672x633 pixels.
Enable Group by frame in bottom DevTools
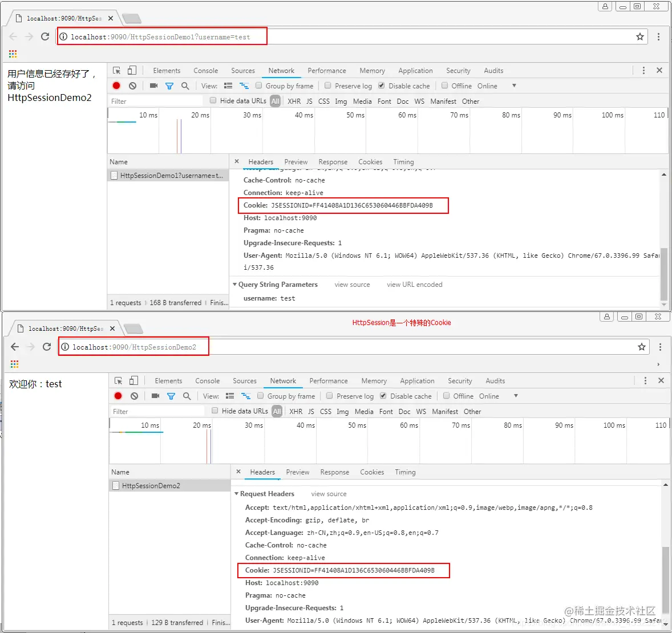(261, 396)
